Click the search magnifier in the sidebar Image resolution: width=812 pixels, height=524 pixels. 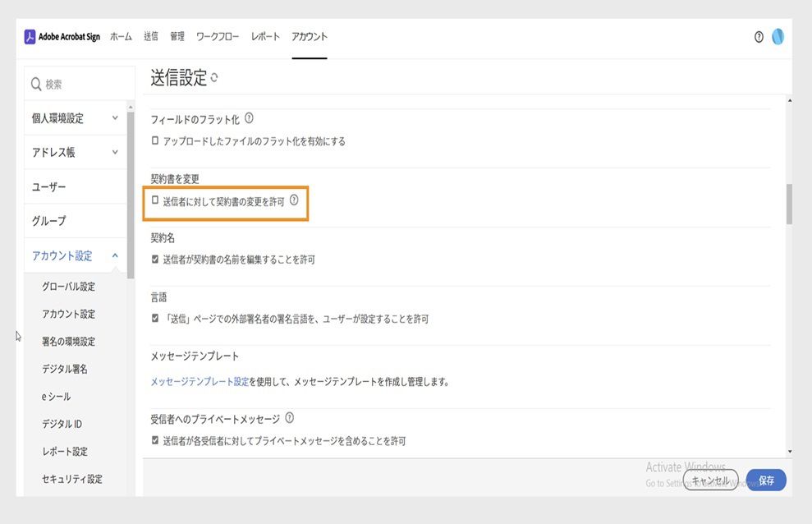tap(35, 83)
